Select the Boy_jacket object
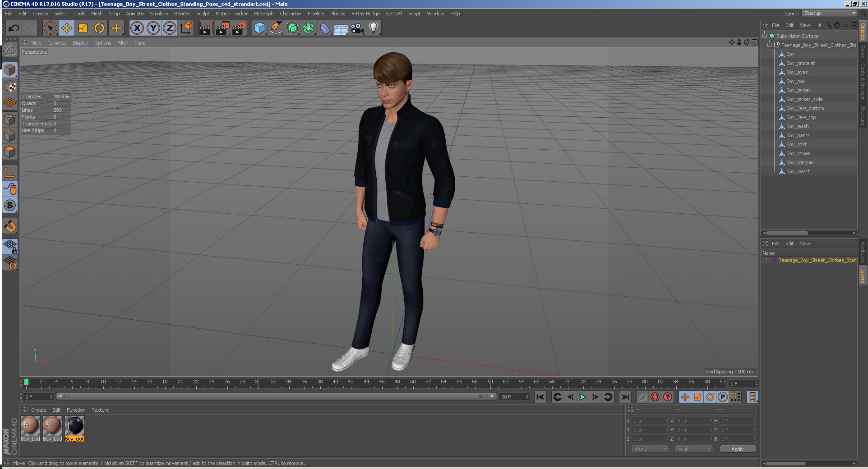This screenshot has height=469, width=868. (798, 90)
